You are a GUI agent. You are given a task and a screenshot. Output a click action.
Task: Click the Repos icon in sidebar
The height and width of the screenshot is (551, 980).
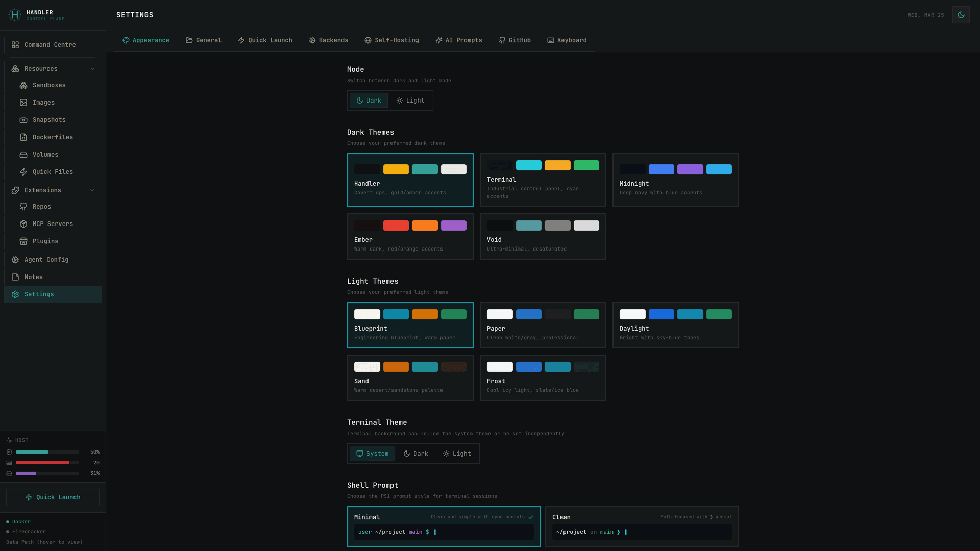click(x=24, y=207)
